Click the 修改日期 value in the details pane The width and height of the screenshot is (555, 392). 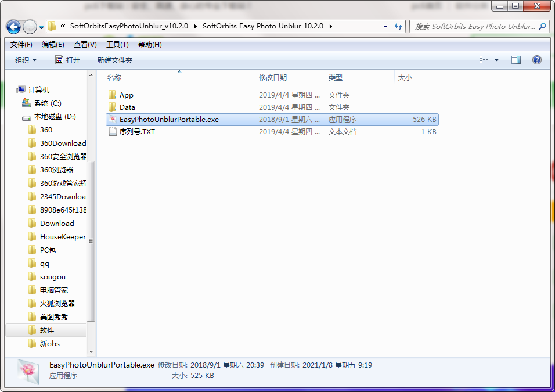[x=227, y=365]
